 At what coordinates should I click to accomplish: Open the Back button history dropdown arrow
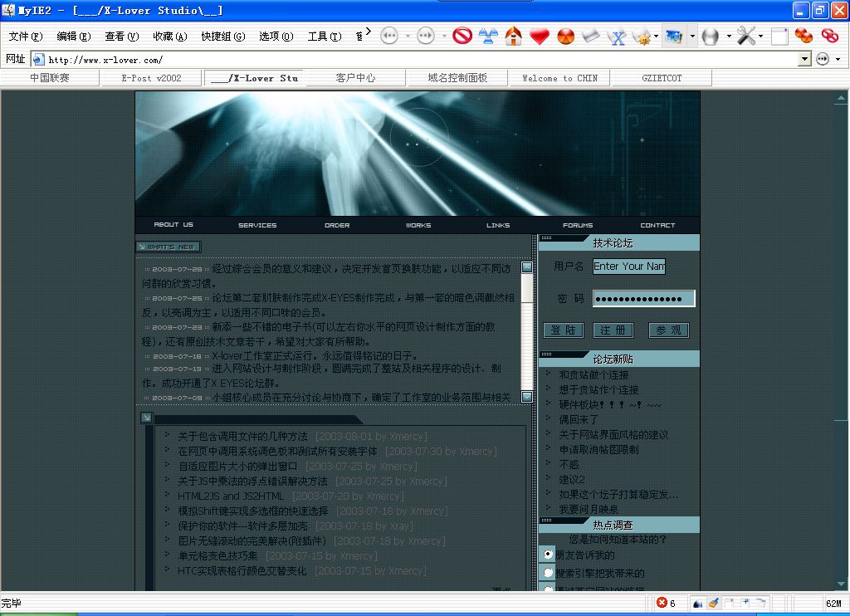click(x=408, y=37)
